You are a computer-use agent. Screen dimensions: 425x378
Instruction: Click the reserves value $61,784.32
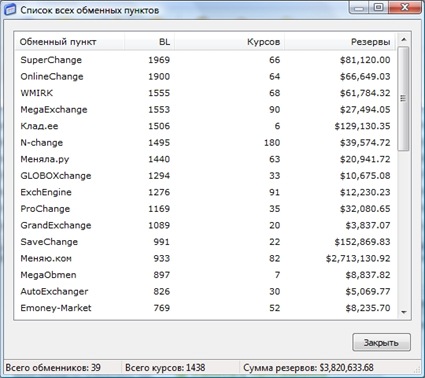(365, 93)
